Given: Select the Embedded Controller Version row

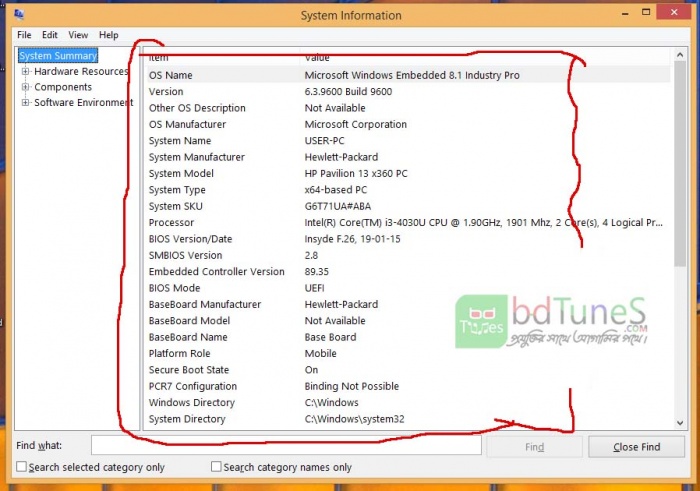Looking at the screenshot, I should click(407, 271).
